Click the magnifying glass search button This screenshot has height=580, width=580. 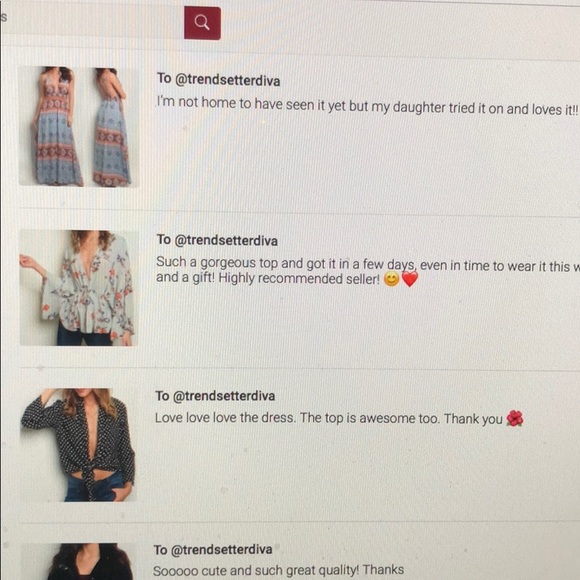point(202,23)
